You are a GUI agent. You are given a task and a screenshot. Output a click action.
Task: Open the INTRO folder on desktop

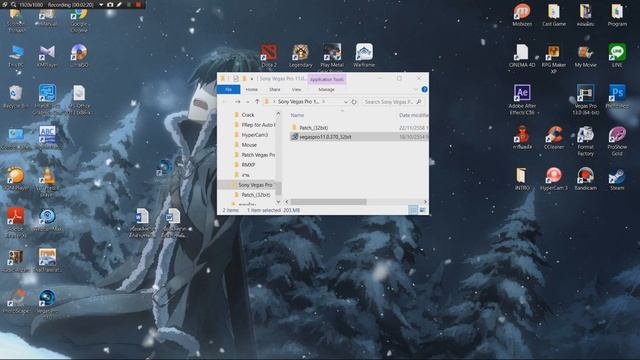[x=522, y=179]
